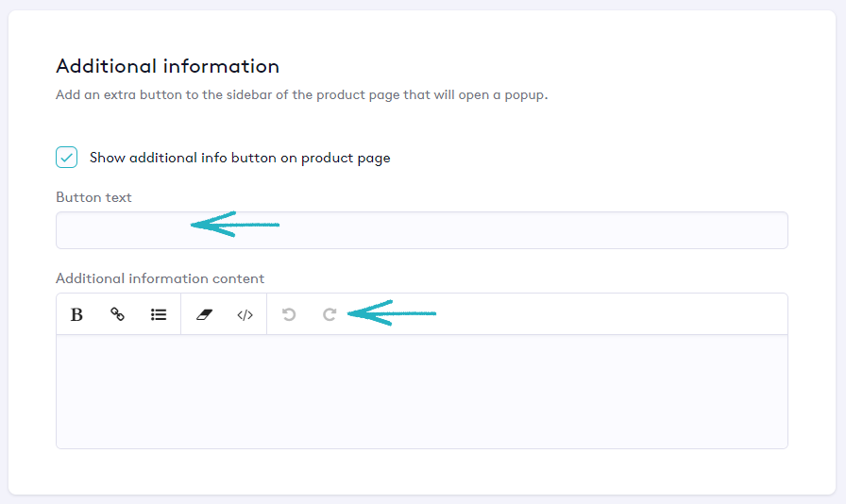Click the description text under the heading
The image size is (846, 504).
pos(301,95)
